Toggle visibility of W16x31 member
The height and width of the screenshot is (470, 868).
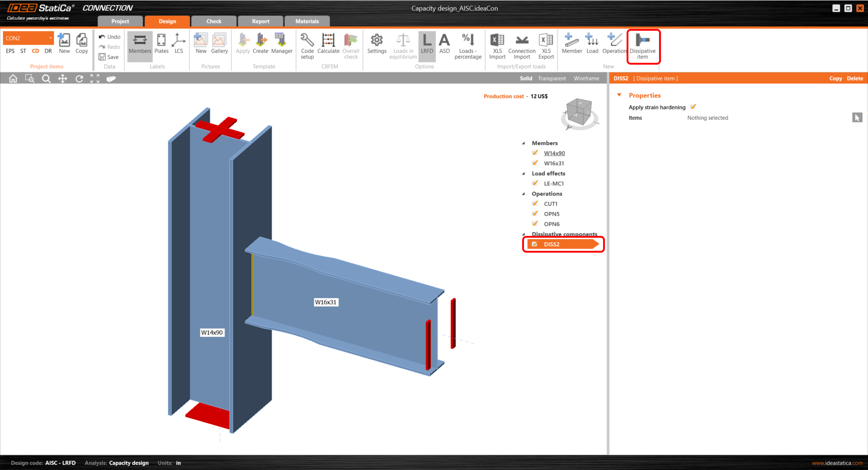point(535,163)
